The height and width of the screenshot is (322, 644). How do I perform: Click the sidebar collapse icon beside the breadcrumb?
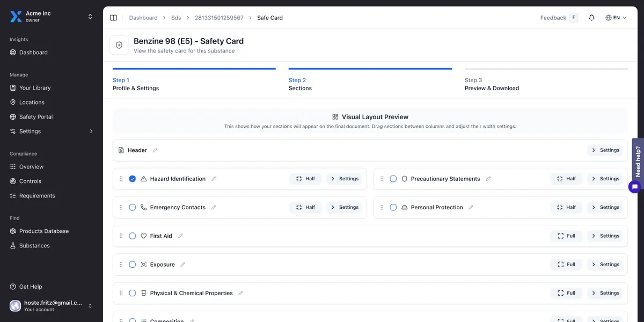point(113,17)
